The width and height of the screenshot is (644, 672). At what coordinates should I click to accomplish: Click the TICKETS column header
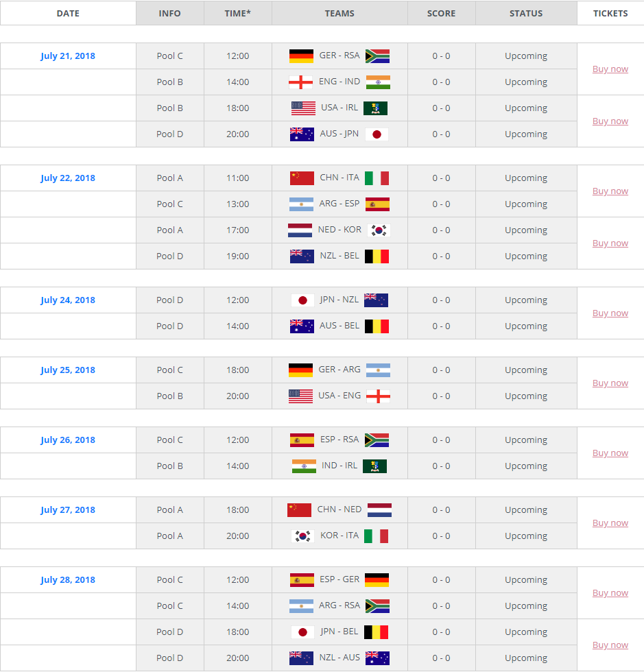(610, 13)
